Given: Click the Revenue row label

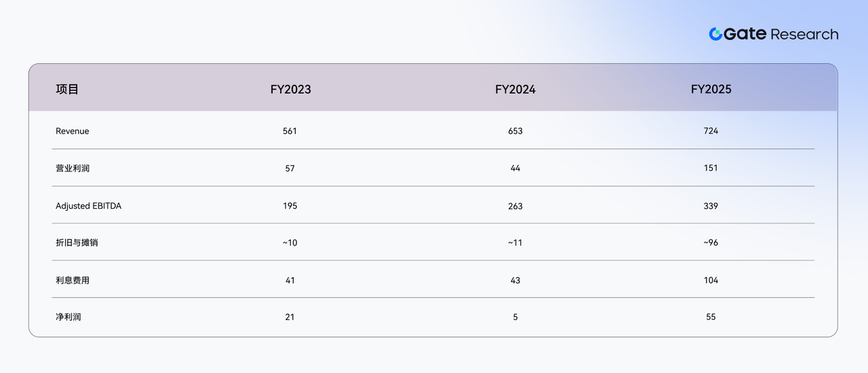Looking at the screenshot, I should click(72, 131).
